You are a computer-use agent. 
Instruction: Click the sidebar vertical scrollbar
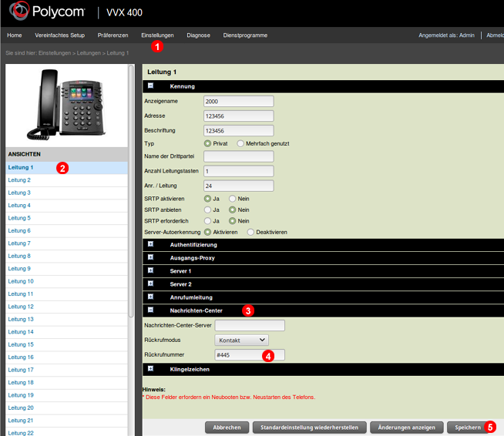(x=131, y=191)
